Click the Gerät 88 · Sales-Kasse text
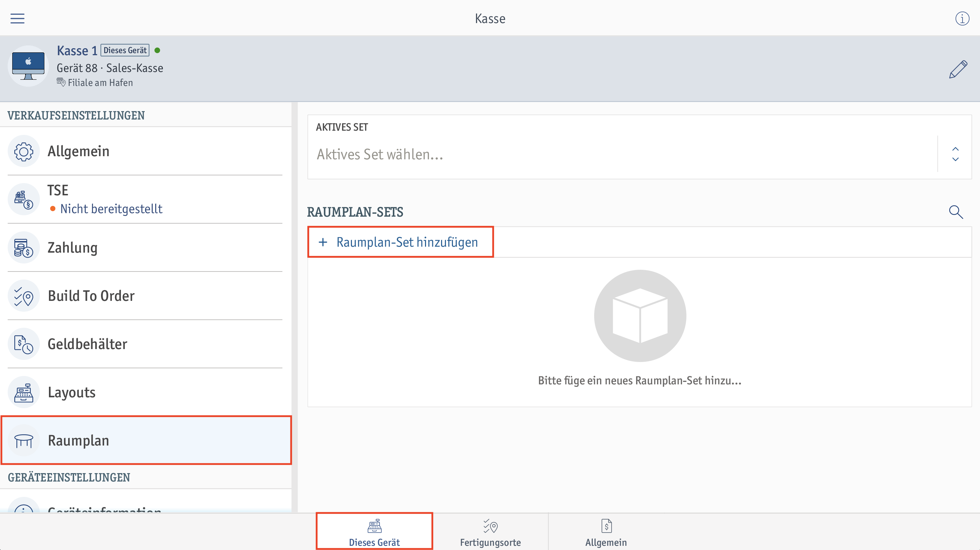Viewport: 980px width, 550px height. tap(110, 68)
